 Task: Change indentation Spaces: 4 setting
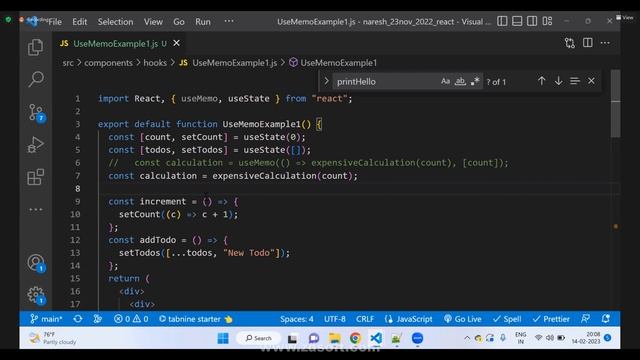[x=297, y=319]
